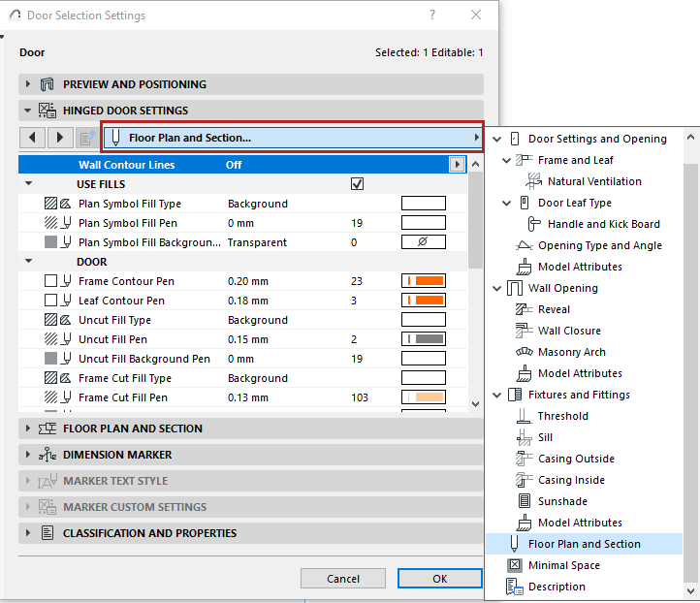Click Handle and Kick Board icon

pyautogui.click(x=533, y=224)
